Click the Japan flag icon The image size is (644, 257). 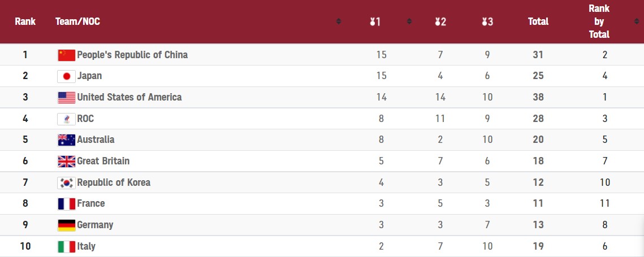(66, 76)
